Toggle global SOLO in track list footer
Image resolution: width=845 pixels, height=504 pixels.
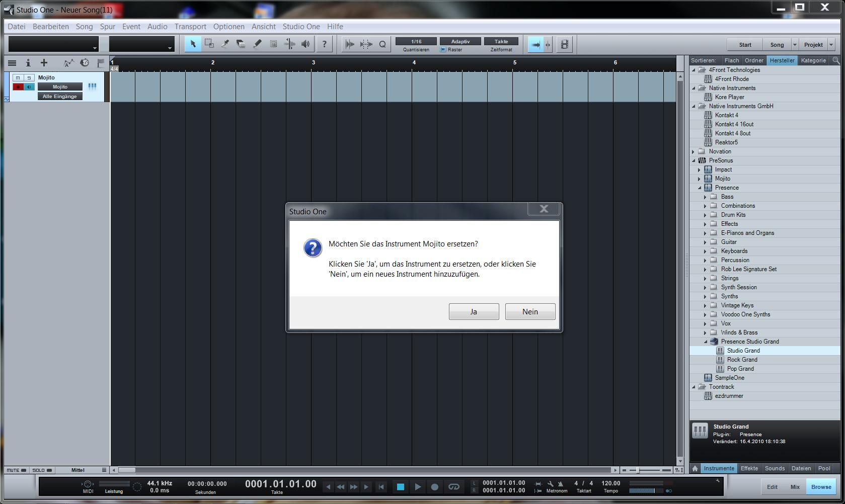tap(42, 470)
